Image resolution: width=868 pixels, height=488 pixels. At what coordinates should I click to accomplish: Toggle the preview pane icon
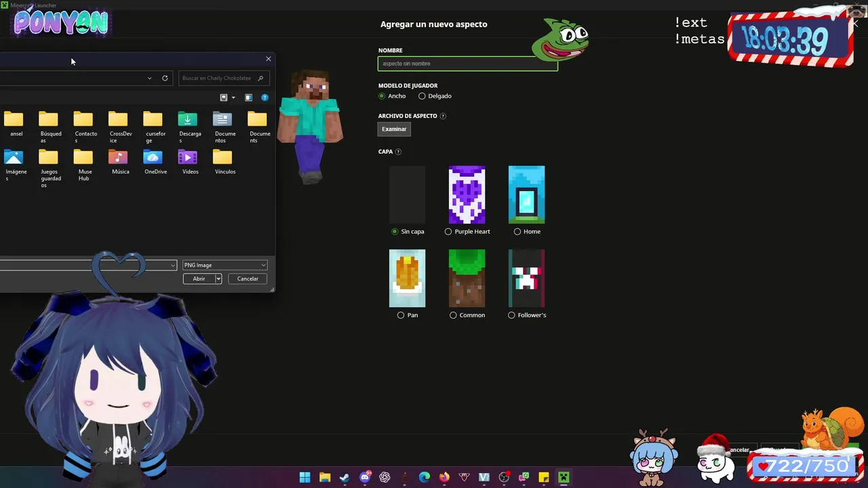249,98
